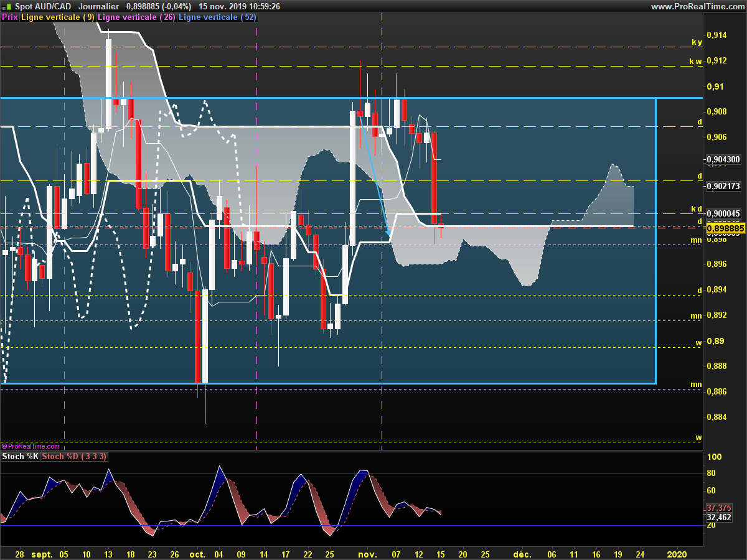747x560 pixels.
Task: Open the Spot AUD/CAD instrument title
Action: 44,6
